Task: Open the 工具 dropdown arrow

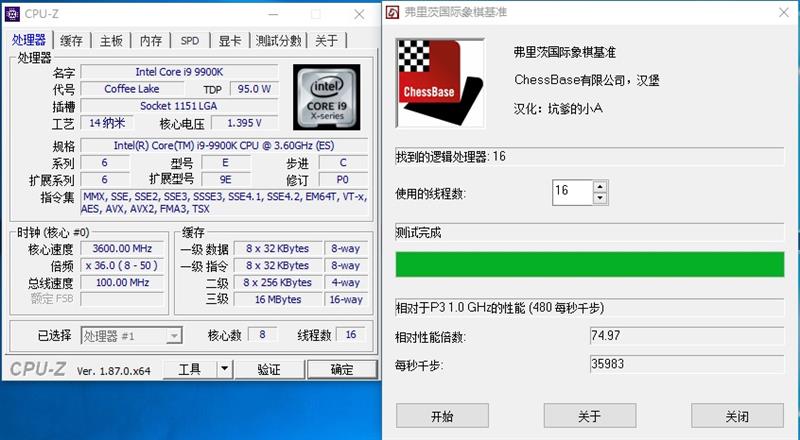Action: (224, 369)
